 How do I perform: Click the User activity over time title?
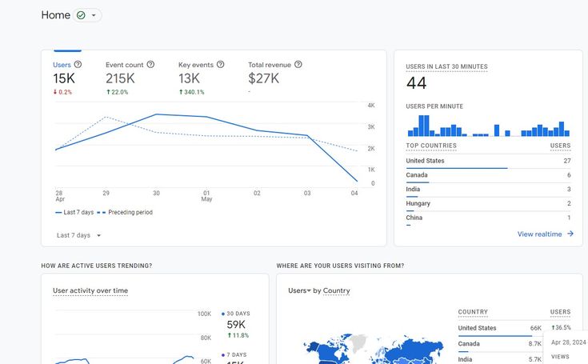tap(90, 290)
